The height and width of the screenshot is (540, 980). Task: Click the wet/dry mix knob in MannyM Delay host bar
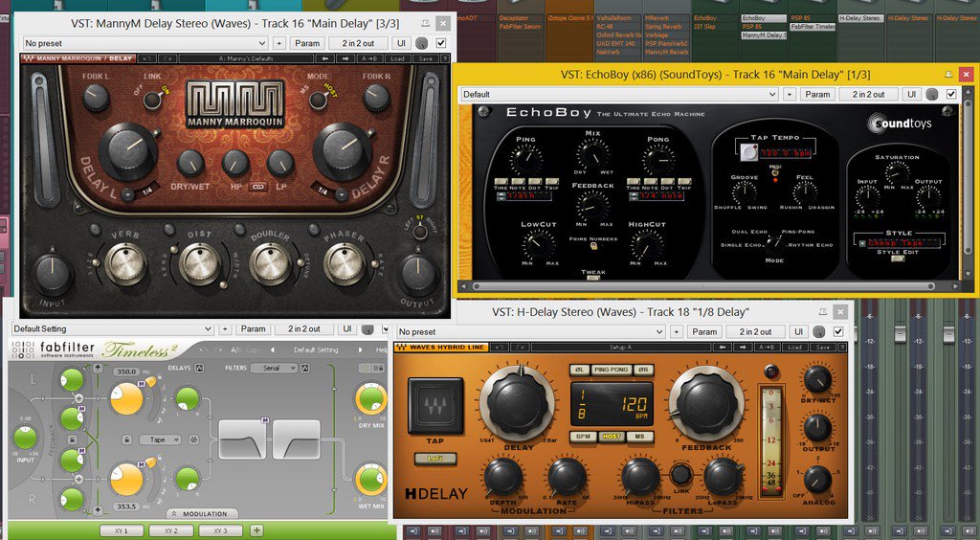[422, 43]
